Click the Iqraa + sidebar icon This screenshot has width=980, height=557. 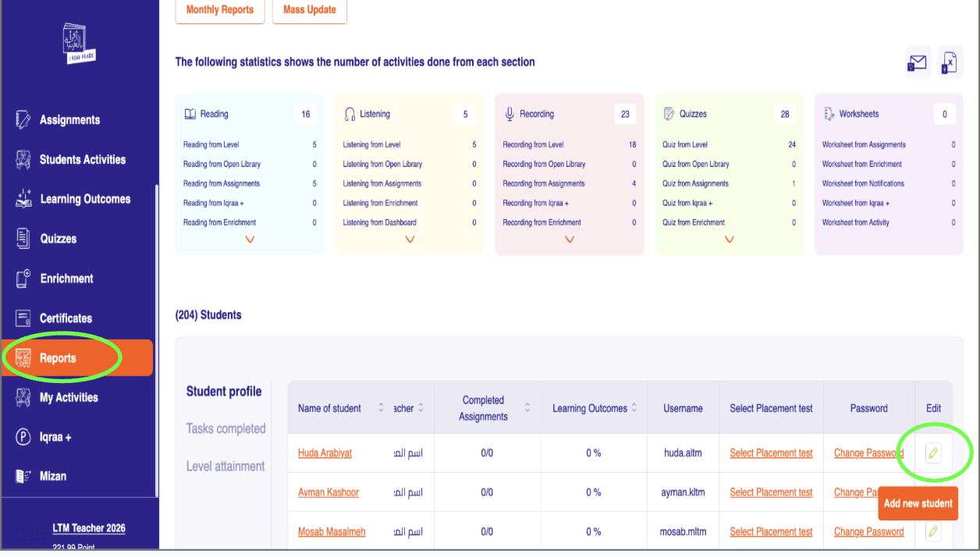click(23, 437)
